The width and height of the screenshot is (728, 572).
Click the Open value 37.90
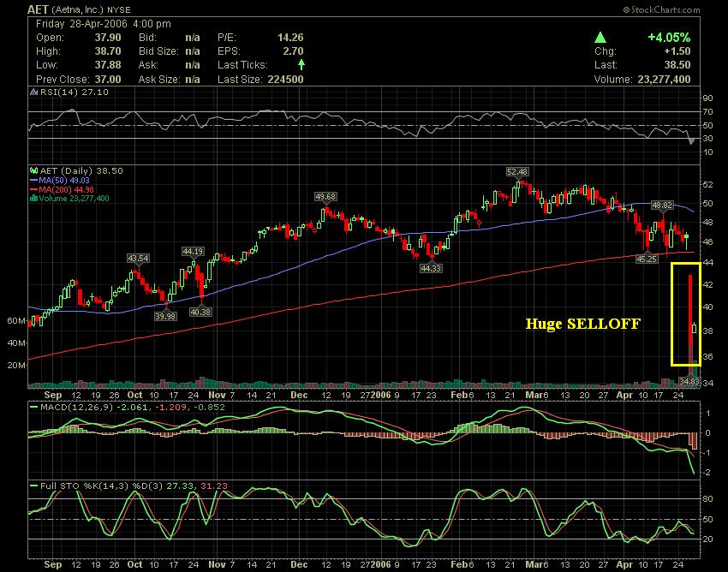(108, 38)
